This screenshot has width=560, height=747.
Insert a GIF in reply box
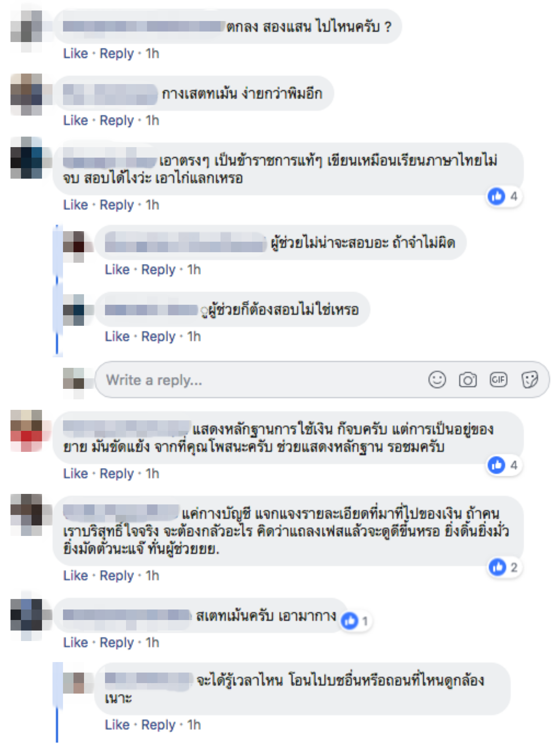[x=498, y=379]
